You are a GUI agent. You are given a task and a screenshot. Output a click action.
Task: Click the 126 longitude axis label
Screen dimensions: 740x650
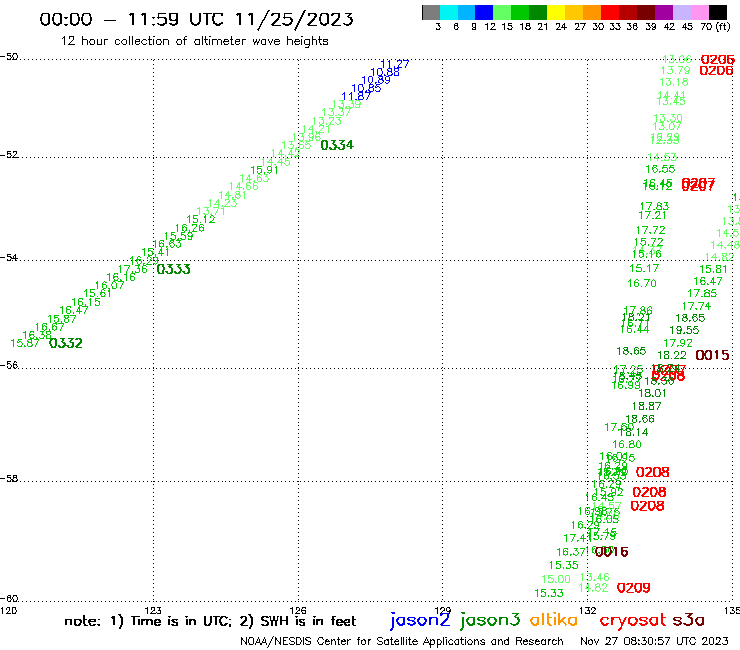(x=298, y=610)
